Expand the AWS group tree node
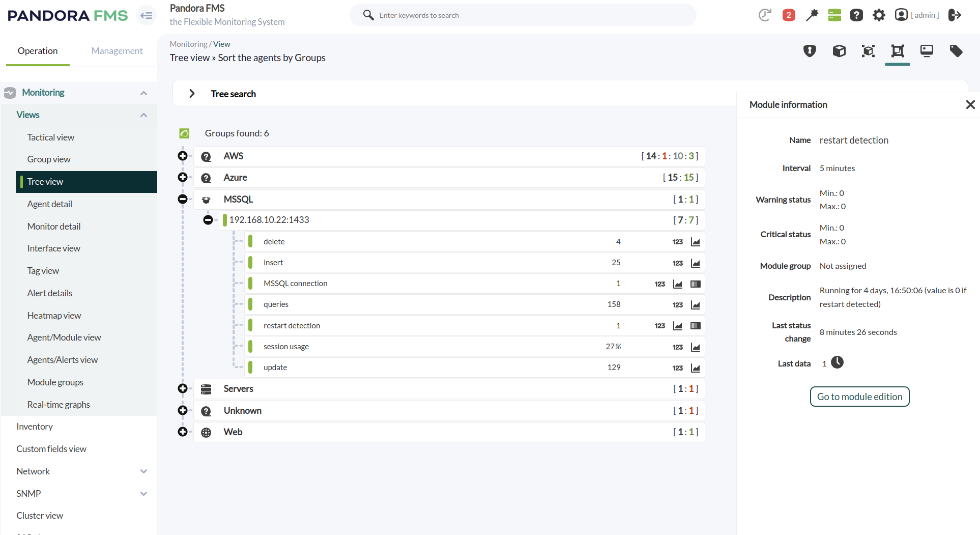 pyautogui.click(x=183, y=156)
